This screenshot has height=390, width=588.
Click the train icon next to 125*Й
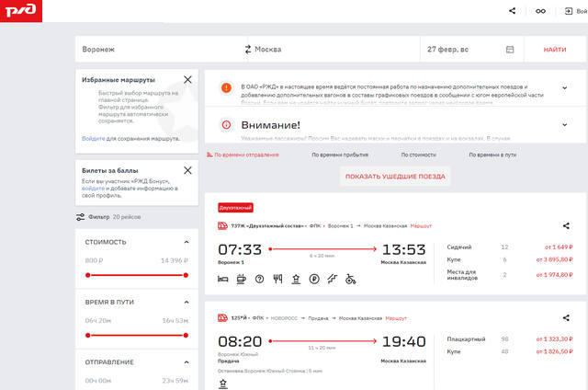coord(222,318)
